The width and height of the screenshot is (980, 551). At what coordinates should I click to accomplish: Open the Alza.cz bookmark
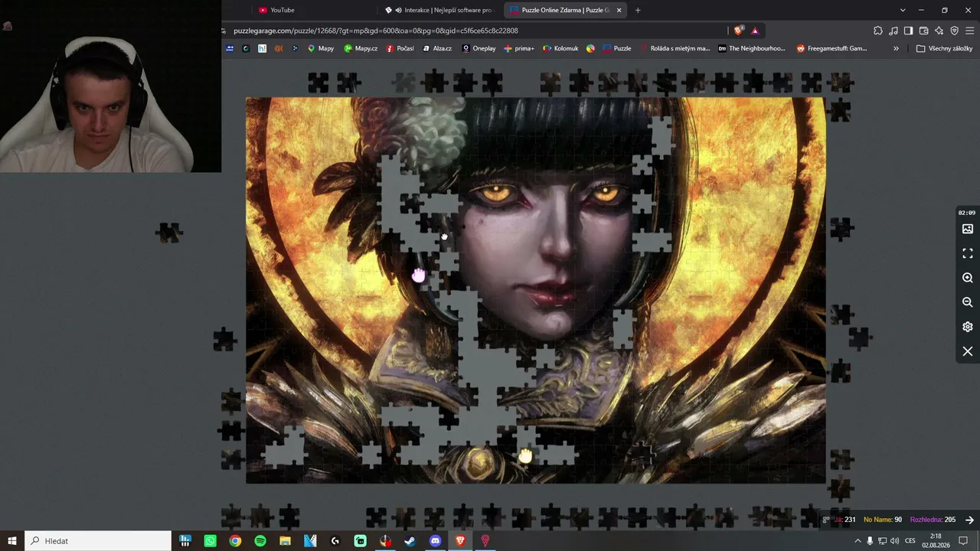point(437,48)
